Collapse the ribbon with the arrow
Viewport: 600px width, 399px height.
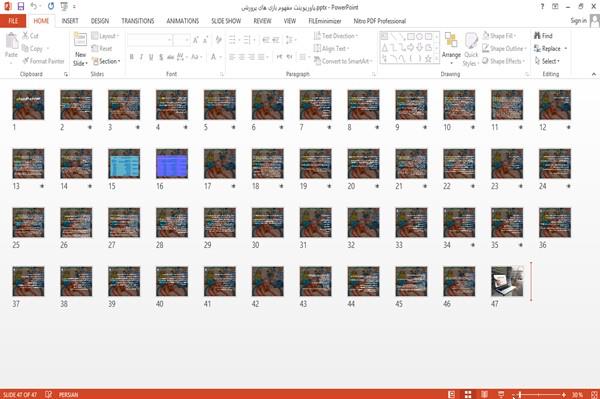(x=594, y=74)
